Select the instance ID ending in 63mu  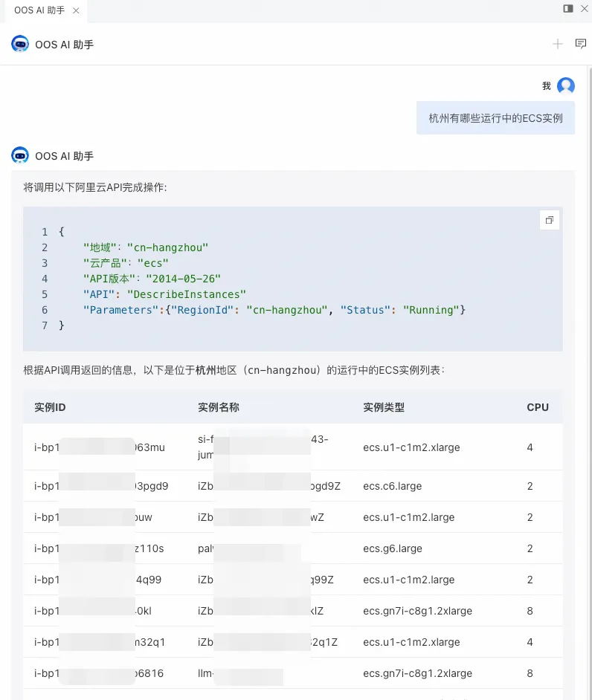(x=100, y=447)
